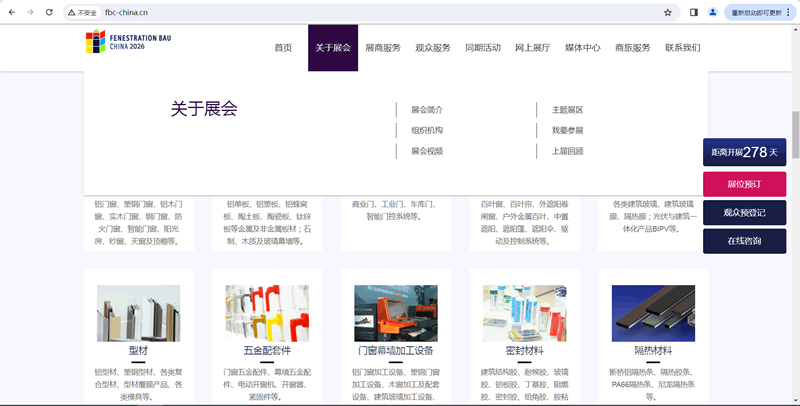Go to the 上届回顾 submenu link
The height and width of the screenshot is (406, 800).
pos(567,151)
